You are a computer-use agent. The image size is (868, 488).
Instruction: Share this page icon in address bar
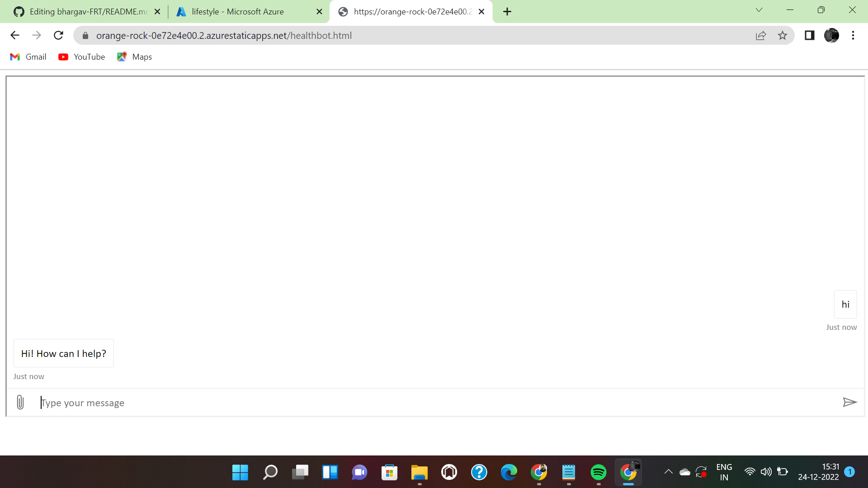point(761,36)
